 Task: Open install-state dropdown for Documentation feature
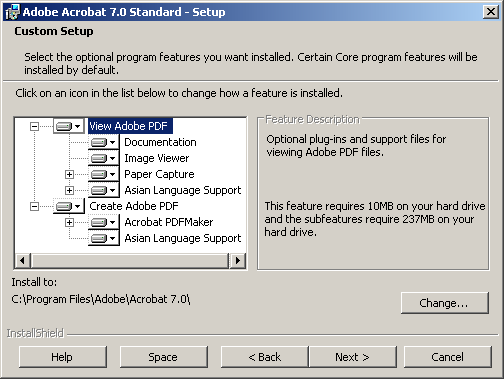point(104,142)
